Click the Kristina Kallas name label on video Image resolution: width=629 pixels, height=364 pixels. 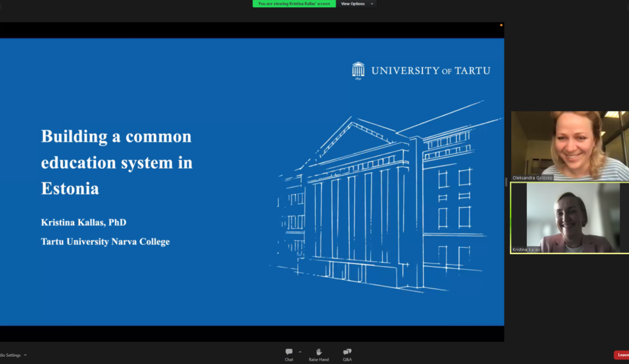(527, 250)
